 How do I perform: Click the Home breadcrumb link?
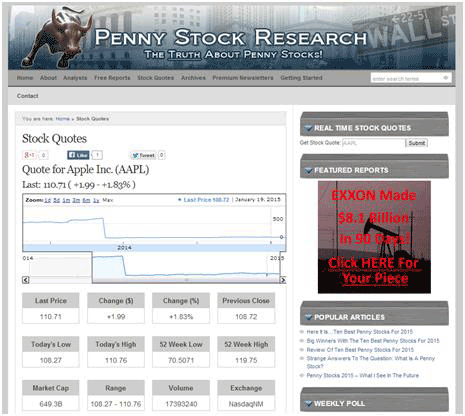[x=63, y=119]
